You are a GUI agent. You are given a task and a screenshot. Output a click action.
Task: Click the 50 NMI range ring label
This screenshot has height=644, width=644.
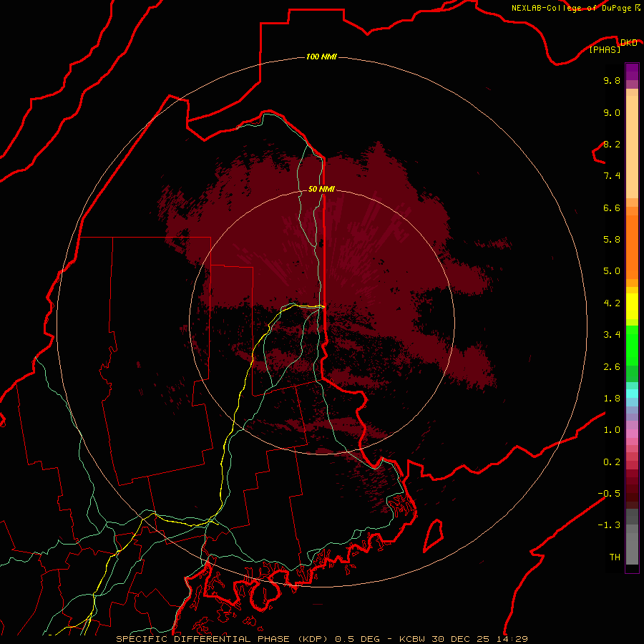click(x=321, y=189)
